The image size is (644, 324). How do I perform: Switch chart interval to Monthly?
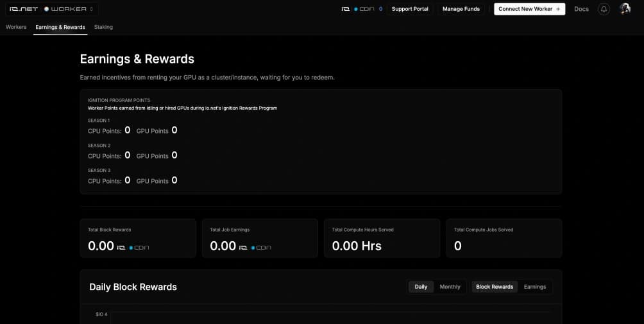[x=450, y=287]
